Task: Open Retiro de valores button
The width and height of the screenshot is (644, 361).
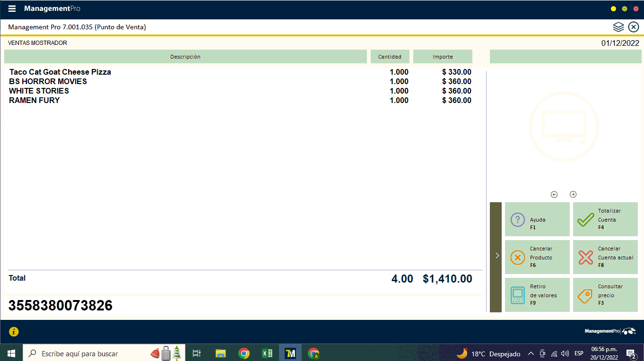Action: (x=537, y=295)
